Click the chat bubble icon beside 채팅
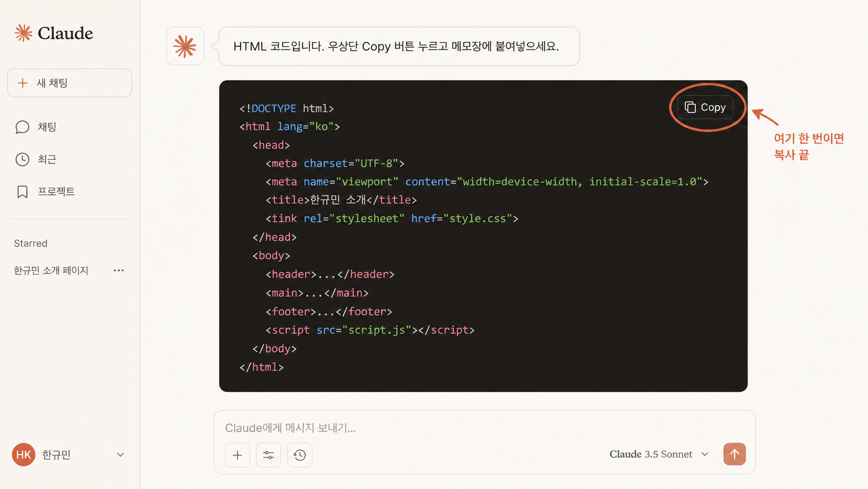Screen dimensions: 868x489 tap(22, 127)
